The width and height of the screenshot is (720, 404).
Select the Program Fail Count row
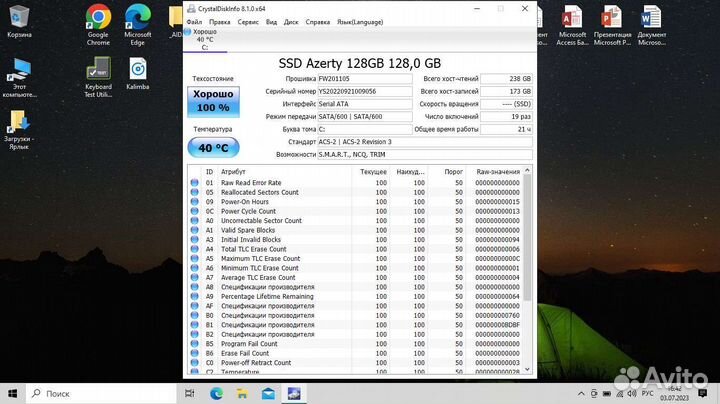click(x=355, y=344)
